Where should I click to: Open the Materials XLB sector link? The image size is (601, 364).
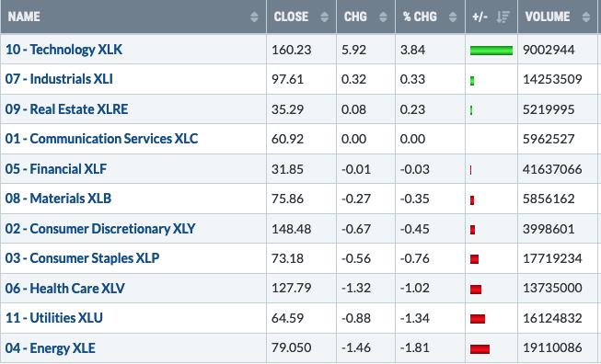pos(58,199)
